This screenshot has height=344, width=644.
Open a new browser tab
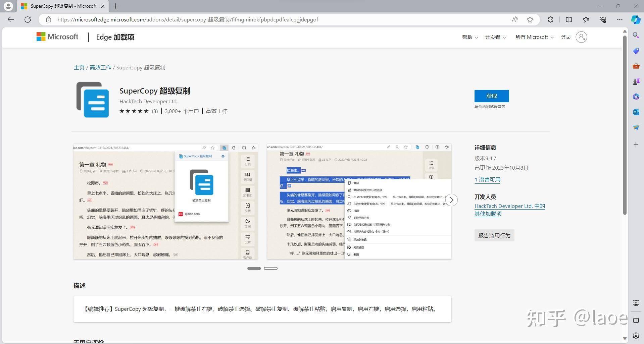click(x=115, y=6)
